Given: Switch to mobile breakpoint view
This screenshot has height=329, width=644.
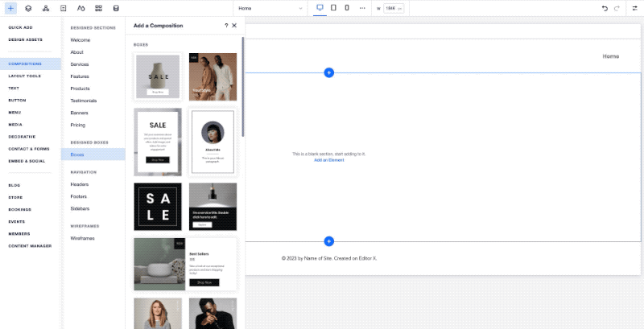Looking at the screenshot, I should (347, 8).
